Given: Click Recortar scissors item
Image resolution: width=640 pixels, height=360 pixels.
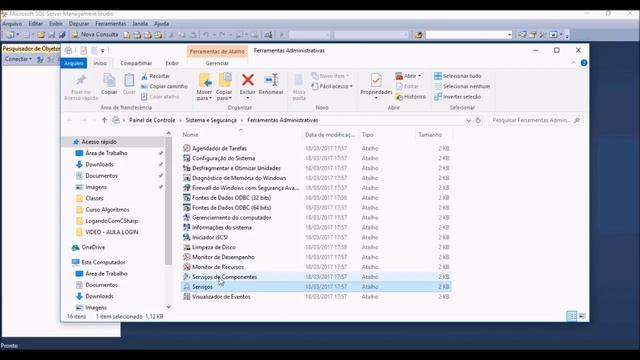Looking at the screenshot, I should coord(156,76).
